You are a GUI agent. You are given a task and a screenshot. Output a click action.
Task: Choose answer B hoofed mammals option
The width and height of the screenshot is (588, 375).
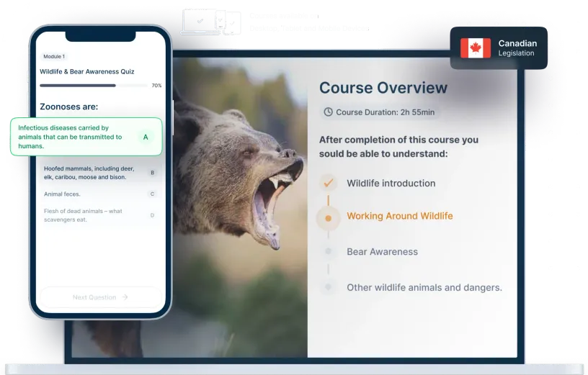coord(101,173)
